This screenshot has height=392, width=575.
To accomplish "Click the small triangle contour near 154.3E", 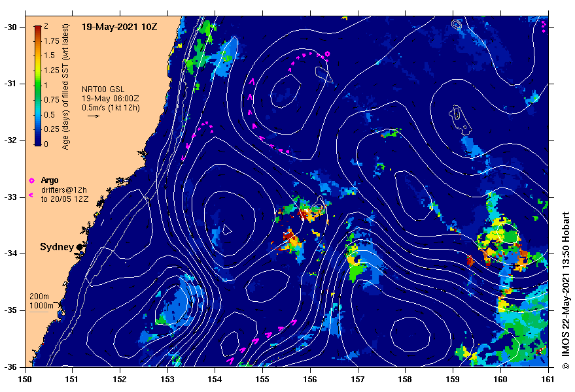I will click(x=227, y=230).
